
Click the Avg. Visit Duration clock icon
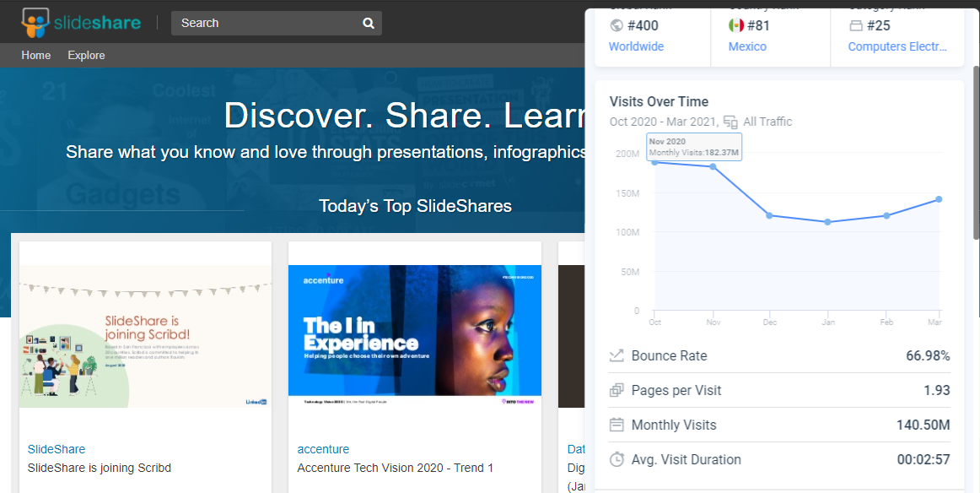click(x=617, y=459)
